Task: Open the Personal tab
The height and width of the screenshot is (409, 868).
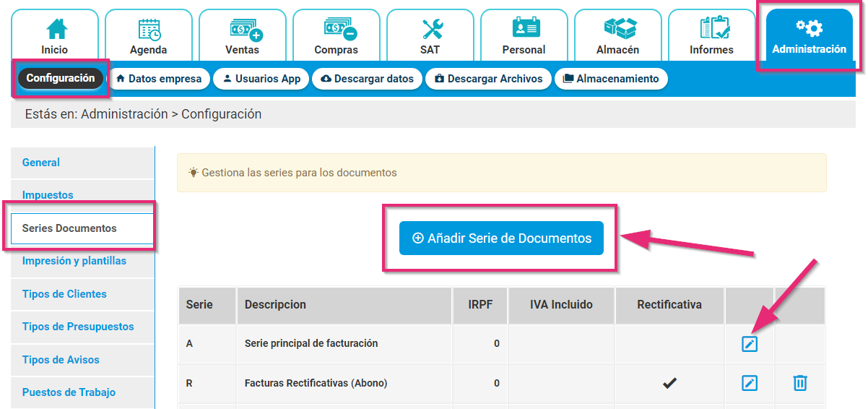Action: tap(524, 36)
